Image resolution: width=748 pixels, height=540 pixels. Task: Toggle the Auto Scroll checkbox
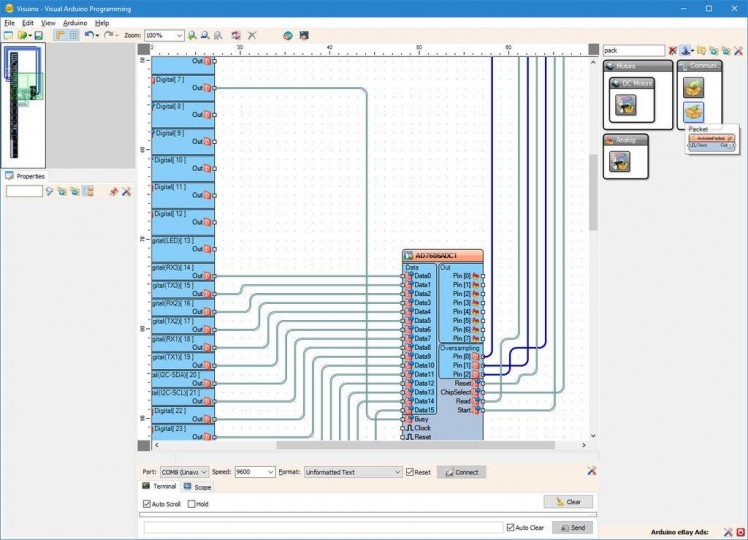point(147,504)
